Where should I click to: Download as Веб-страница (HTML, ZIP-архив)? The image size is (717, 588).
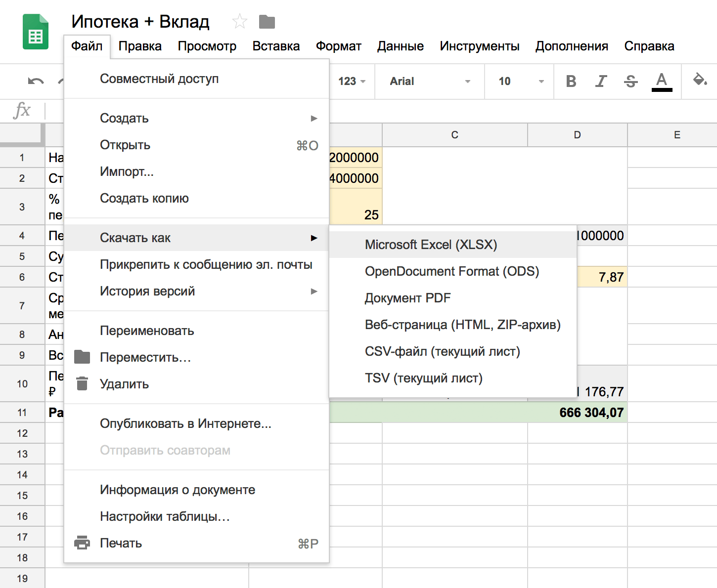click(453, 325)
